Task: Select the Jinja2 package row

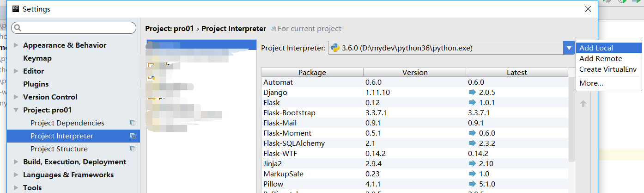Action: 415,164
